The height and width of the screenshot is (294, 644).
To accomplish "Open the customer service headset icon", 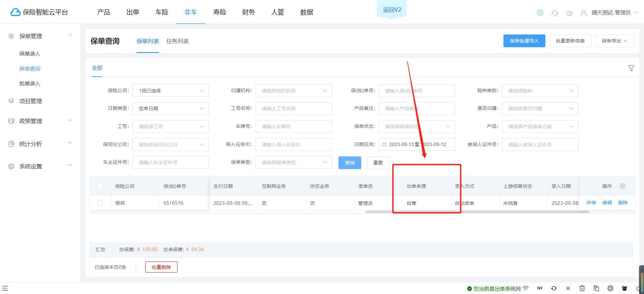I will pyautogui.click(x=555, y=13).
